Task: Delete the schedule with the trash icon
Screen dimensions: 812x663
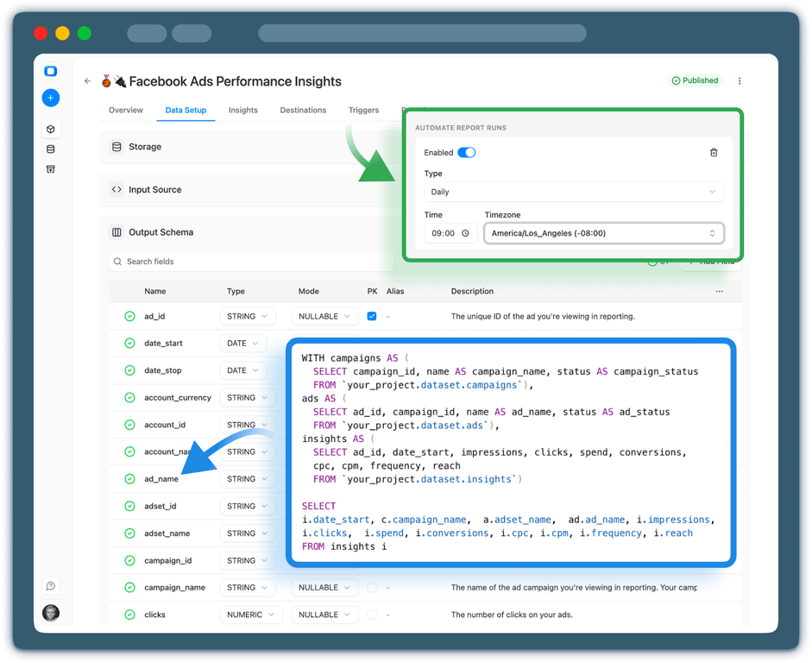Action: tap(714, 152)
